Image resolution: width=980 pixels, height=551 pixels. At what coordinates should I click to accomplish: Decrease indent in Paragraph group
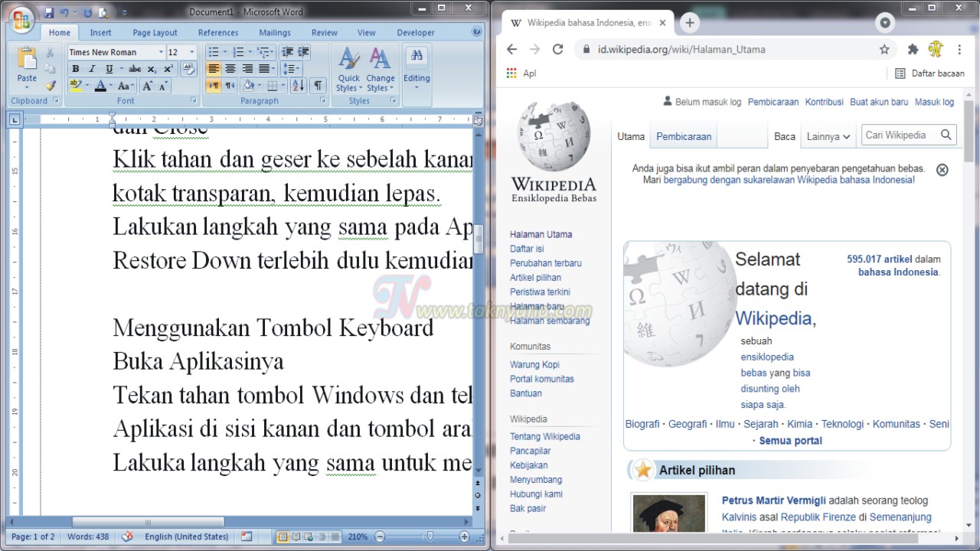pyautogui.click(x=287, y=52)
